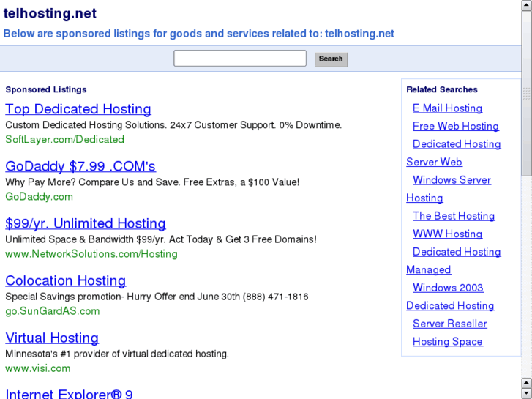Click the 'Custom Dedicated Hosting Solutions' description text
This screenshot has height=399, width=532.
[x=173, y=125]
